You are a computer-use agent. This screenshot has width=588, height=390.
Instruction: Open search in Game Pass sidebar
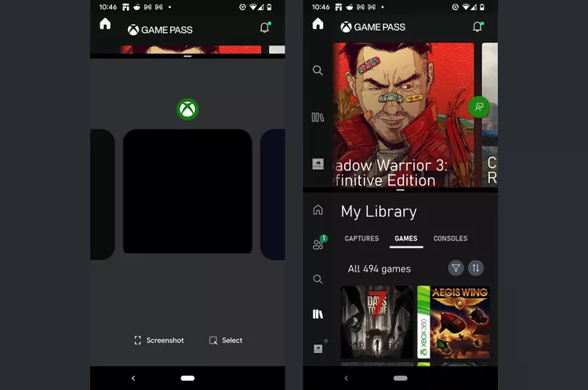click(318, 70)
